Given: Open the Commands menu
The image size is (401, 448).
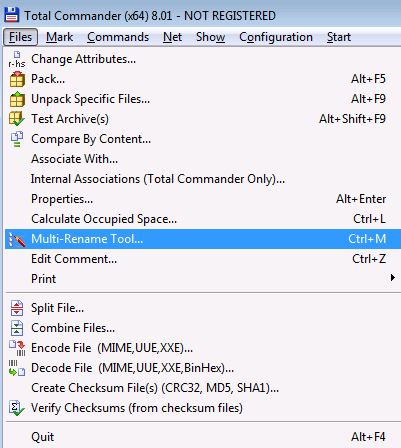Looking at the screenshot, I should 118,37.
